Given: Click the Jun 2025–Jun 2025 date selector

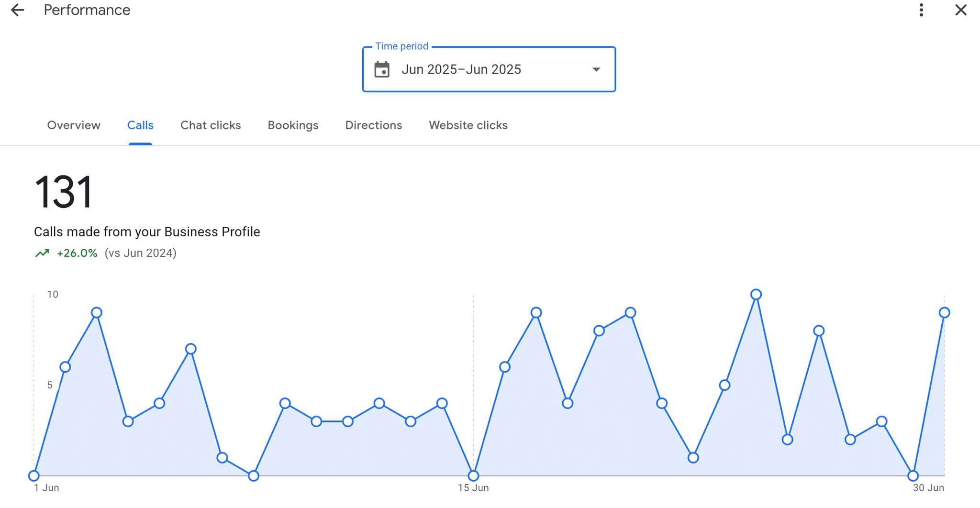Looking at the screenshot, I should pos(461,69).
